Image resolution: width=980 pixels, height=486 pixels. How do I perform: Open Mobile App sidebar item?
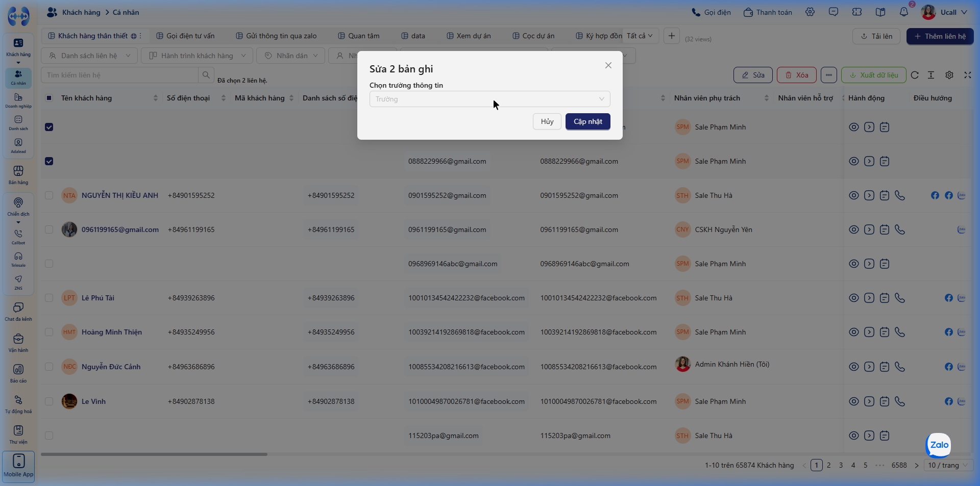[18, 466]
